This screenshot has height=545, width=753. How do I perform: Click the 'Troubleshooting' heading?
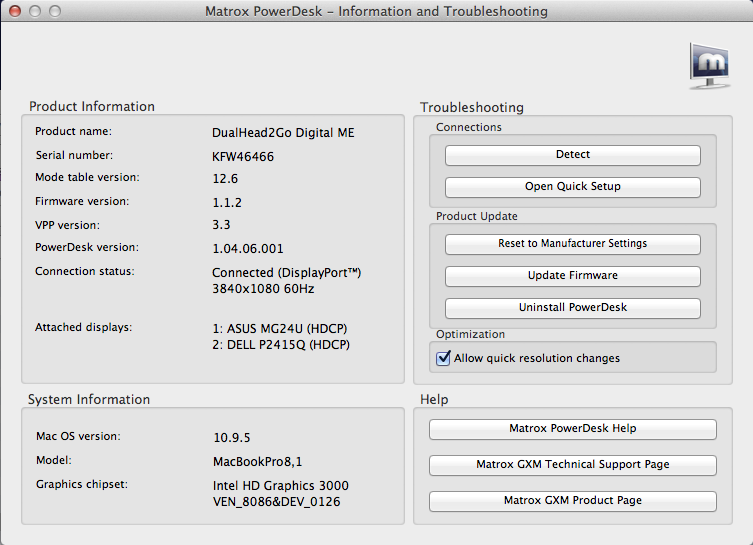coord(472,108)
